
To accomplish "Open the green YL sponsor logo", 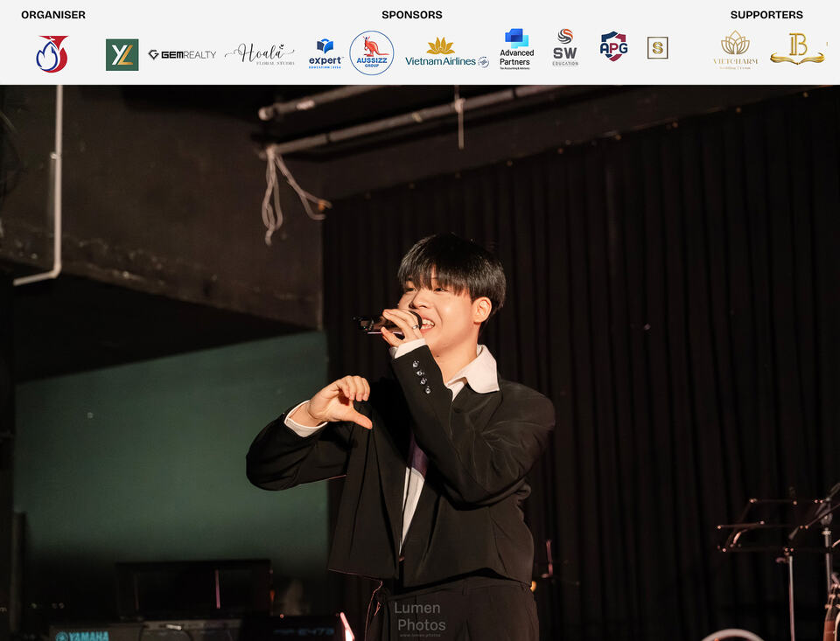I will 122,54.
